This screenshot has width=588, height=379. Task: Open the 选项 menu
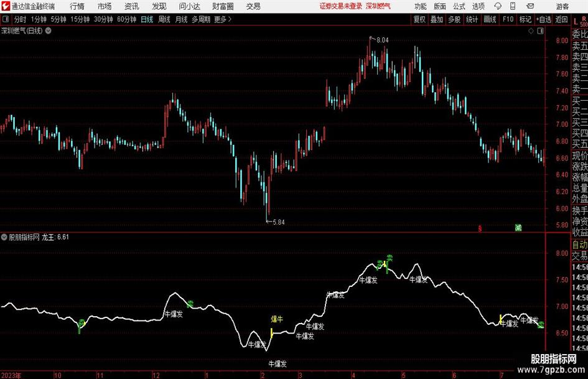pos(478,6)
